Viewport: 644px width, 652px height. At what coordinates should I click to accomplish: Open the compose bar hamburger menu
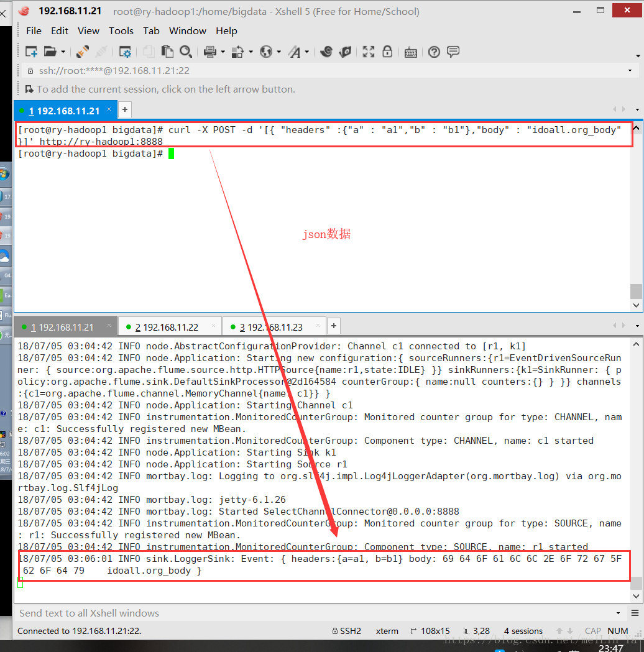coord(635,613)
